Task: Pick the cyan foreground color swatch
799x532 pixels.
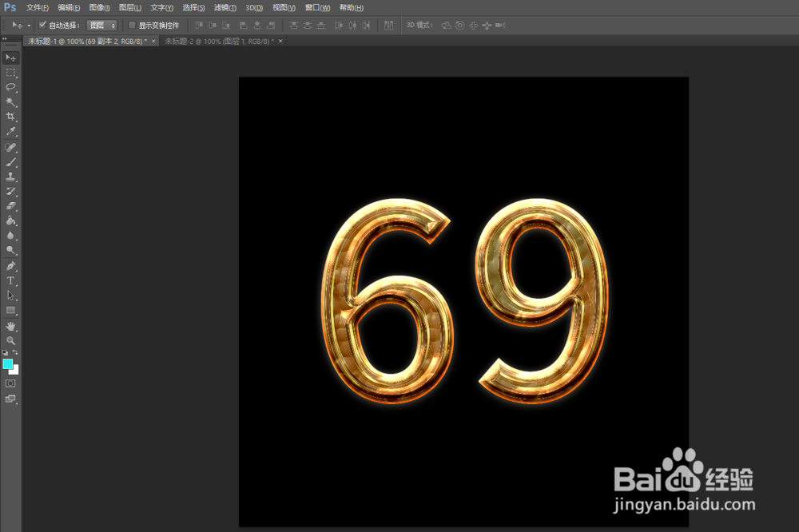Action: pyautogui.click(x=7, y=363)
